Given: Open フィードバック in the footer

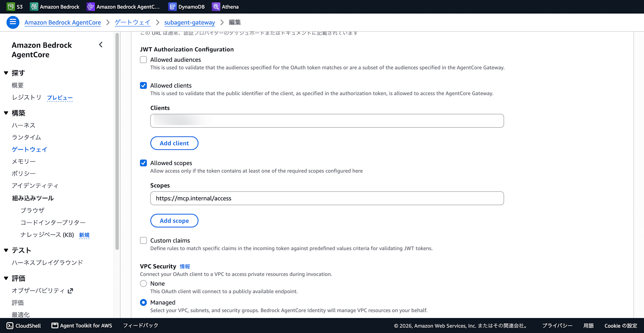Looking at the screenshot, I should pos(141,326).
